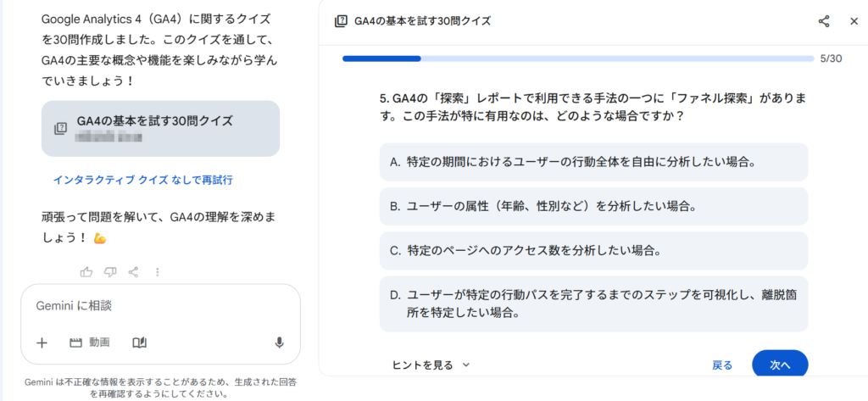Select answer A about free-form behavior analysis
868x401 pixels.
coord(593,162)
